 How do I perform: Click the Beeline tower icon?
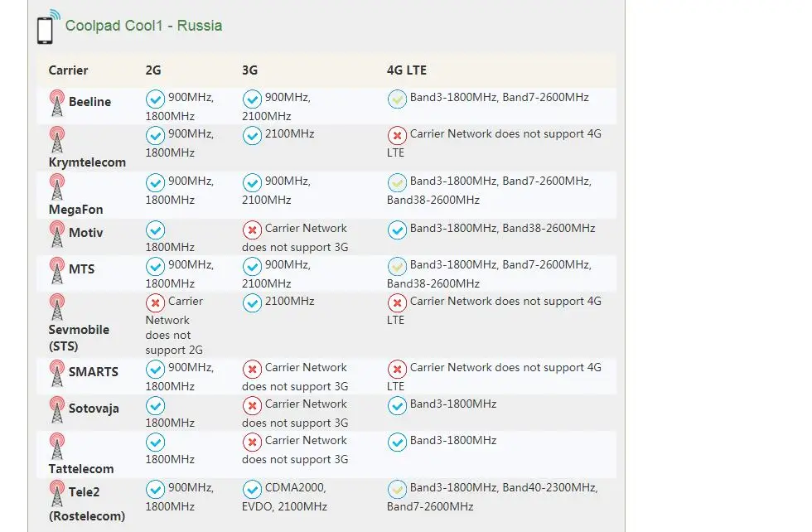pos(57,103)
